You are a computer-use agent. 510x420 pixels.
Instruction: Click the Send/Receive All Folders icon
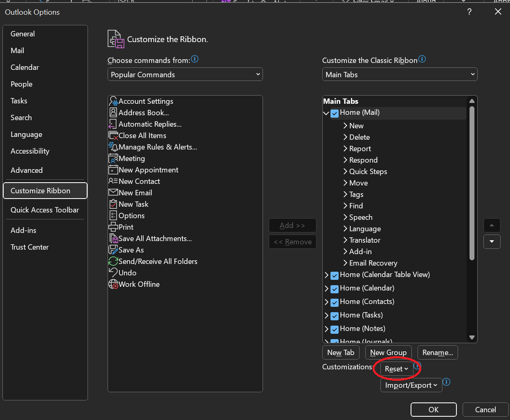tap(113, 261)
